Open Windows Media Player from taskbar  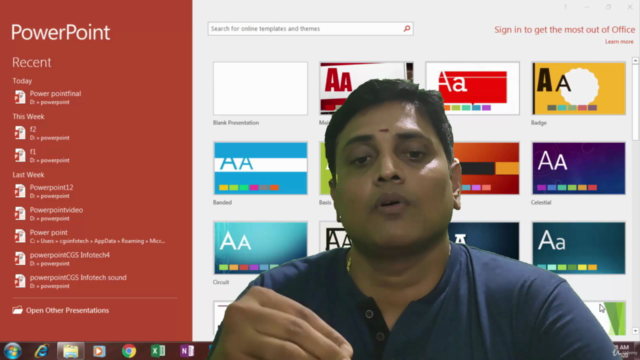coord(99,351)
